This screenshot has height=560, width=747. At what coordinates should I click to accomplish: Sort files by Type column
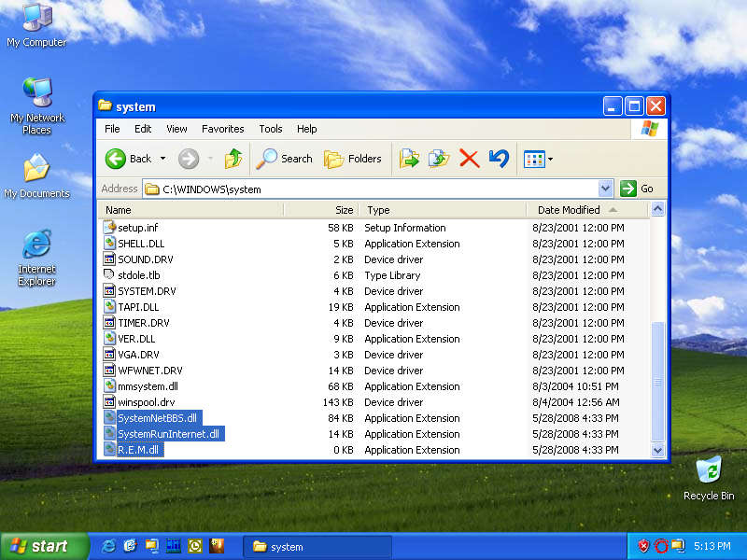[443, 210]
